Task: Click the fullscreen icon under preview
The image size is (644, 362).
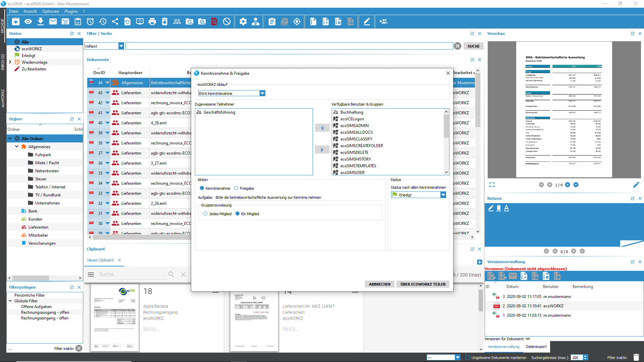Action: 492,185
